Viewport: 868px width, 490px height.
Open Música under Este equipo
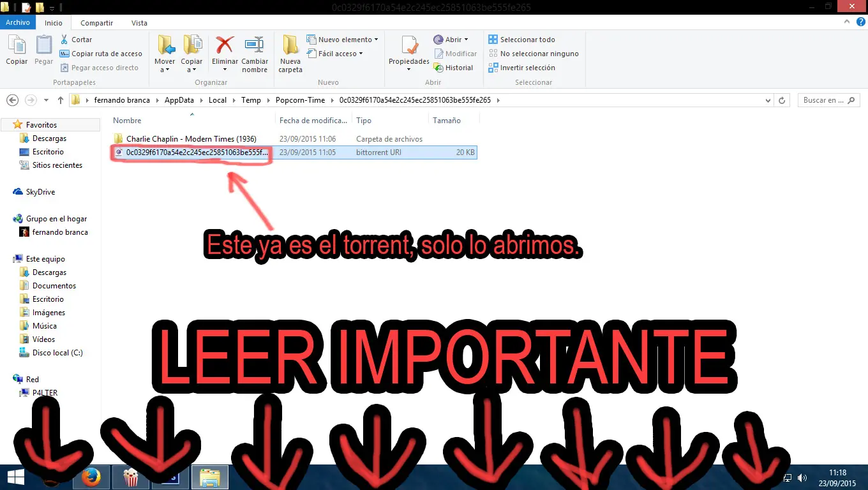coord(45,326)
